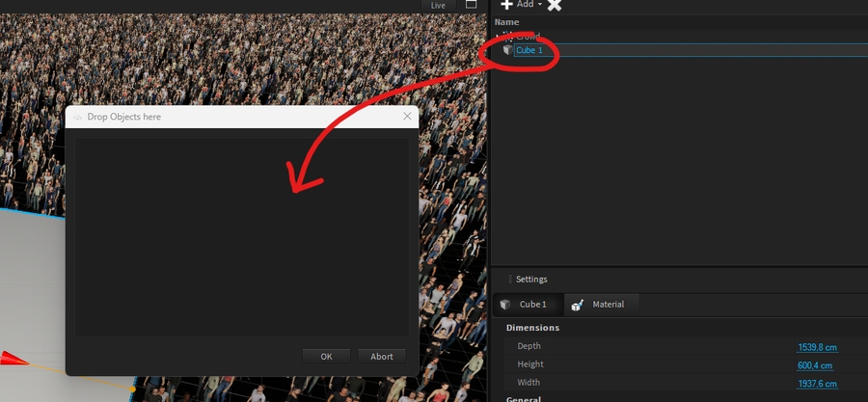Click the delete X icon beside Add

coord(554,5)
